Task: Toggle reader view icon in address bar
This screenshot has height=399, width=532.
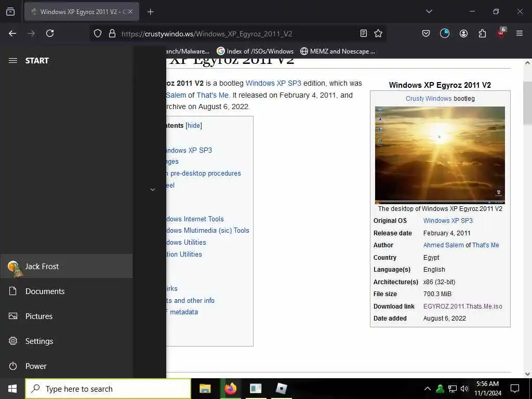Action: coord(363,33)
